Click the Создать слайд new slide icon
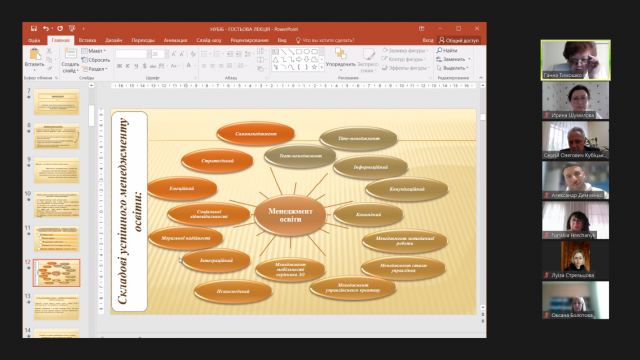Screen dimensions: 640x360 (70, 54)
